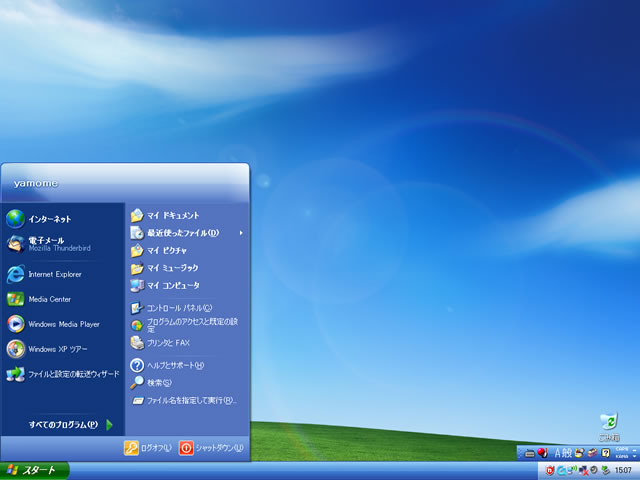Minimize the language bar

634,450
